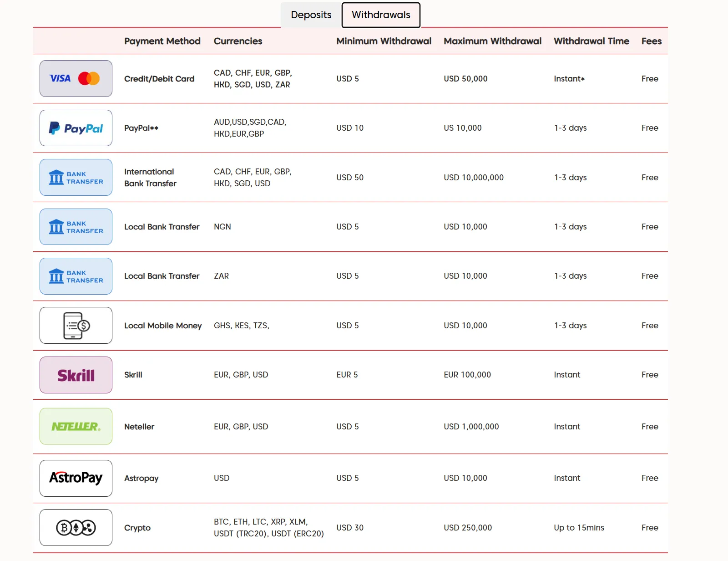728x561 pixels.
Task: Click the Credit/Debit Card minimum USD 5
Action: click(348, 79)
